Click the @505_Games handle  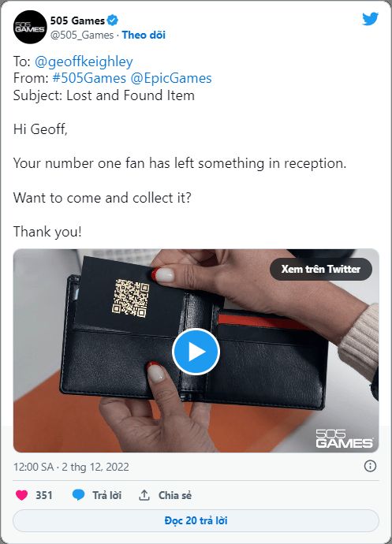click(82, 35)
